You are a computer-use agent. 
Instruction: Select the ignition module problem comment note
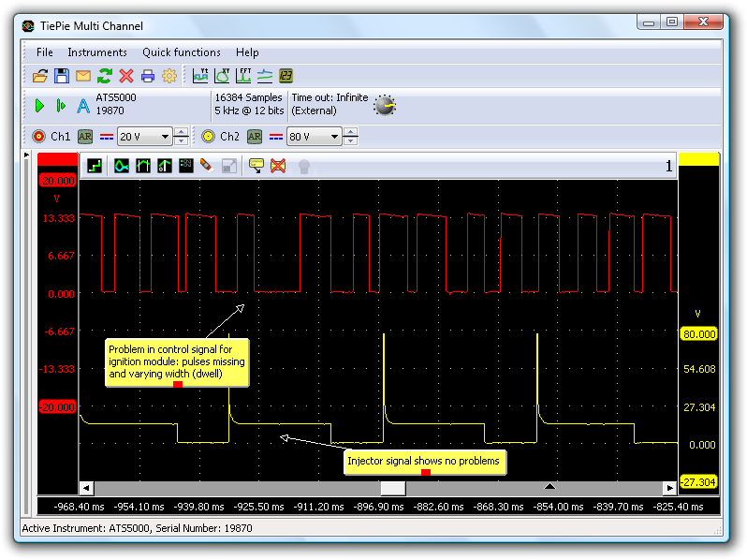click(x=177, y=361)
